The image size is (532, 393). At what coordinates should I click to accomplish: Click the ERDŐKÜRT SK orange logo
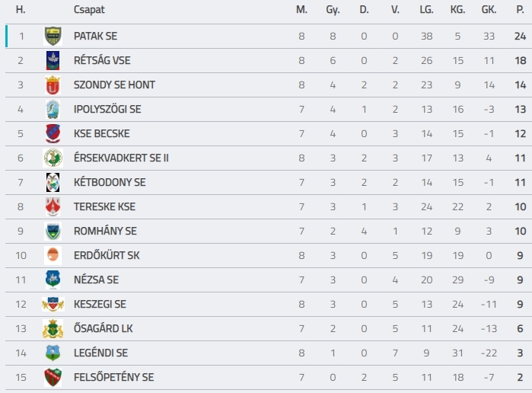point(53,255)
